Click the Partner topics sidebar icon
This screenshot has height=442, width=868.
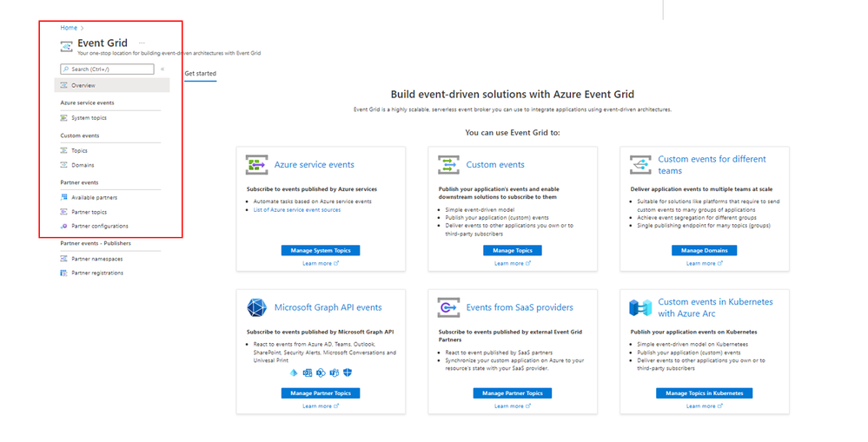pos(63,212)
